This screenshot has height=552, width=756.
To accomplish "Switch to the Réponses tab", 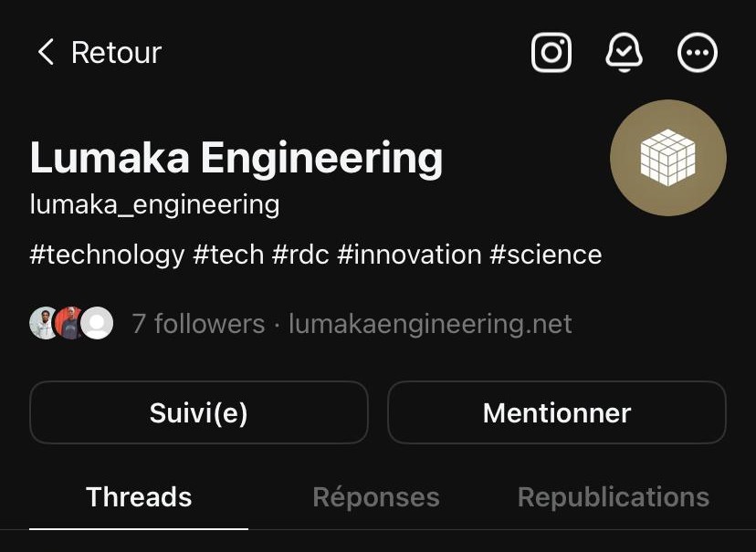I will tap(375, 496).
